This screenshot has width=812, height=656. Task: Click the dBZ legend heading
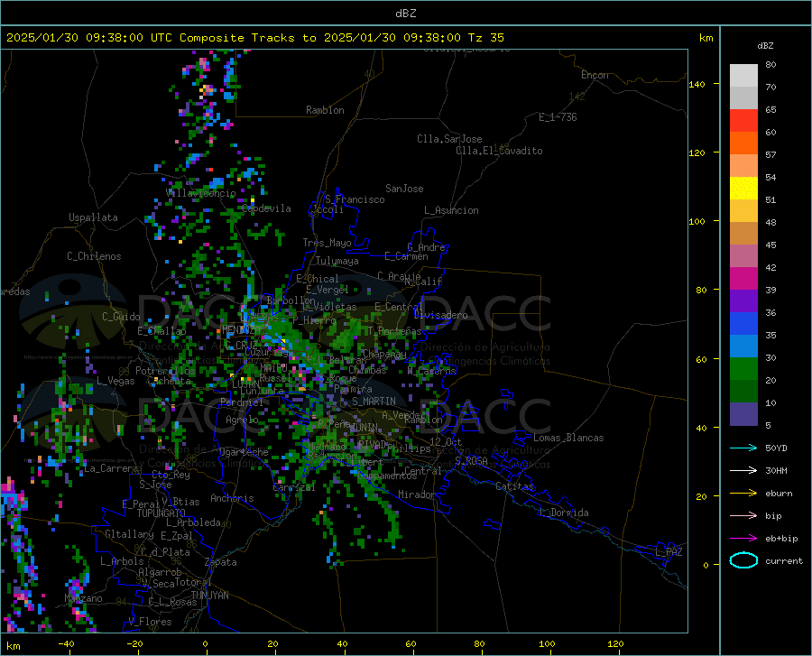(x=765, y=45)
